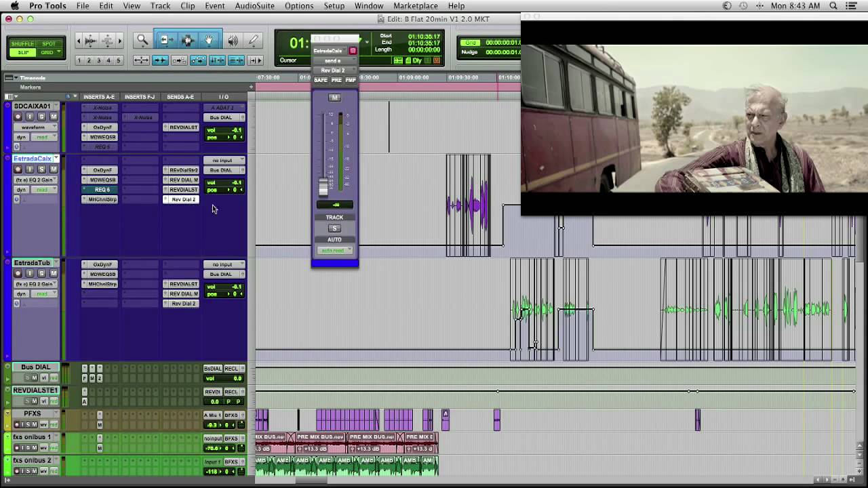Adjust the send level fader handle
This screenshot has height=488, width=868.
coord(323,188)
